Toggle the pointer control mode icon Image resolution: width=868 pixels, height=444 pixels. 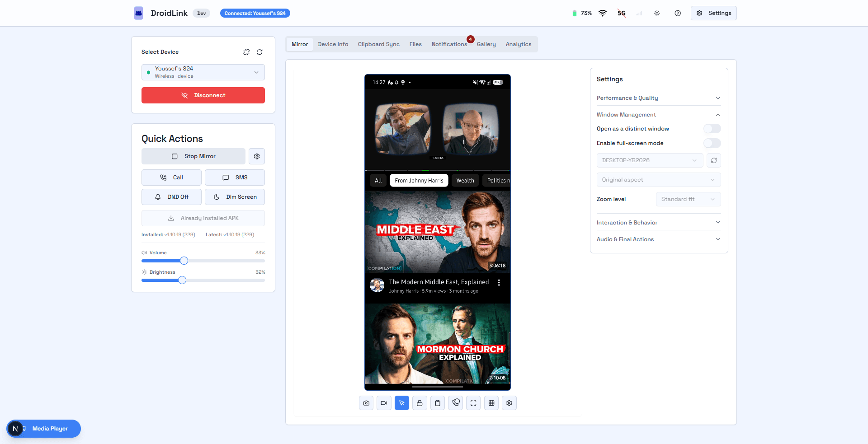coord(402,403)
